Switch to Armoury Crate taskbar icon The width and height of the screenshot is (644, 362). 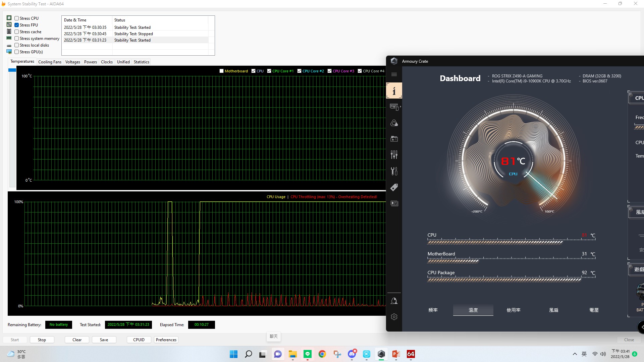coord(381,354)
